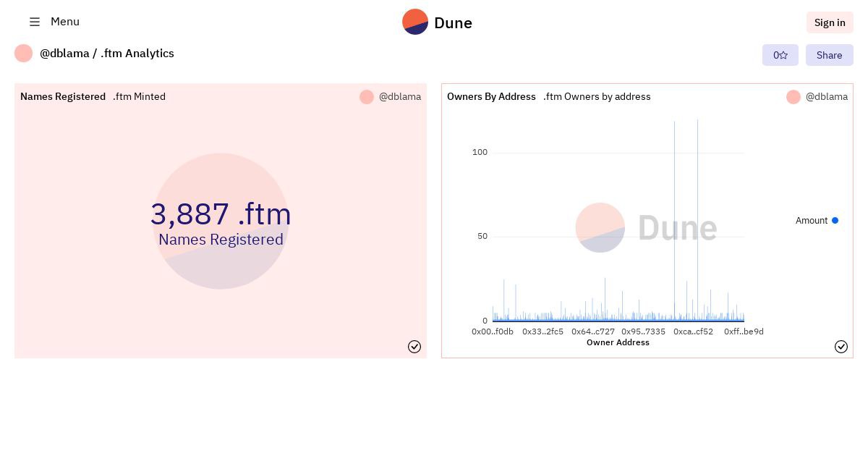Click the Names Registered counter label
868x456 pixels.
(x=221, y=240)
